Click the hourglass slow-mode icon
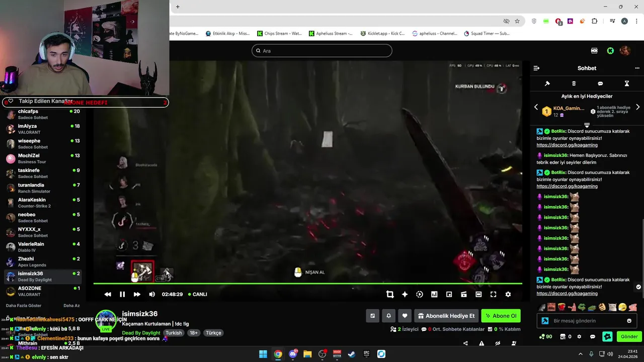The width and height of the screenshot is (644, 362). (x=627, y=83)
